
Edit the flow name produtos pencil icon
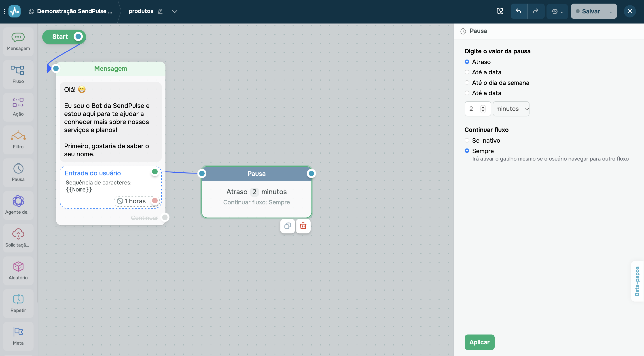(x=160, y=11)
